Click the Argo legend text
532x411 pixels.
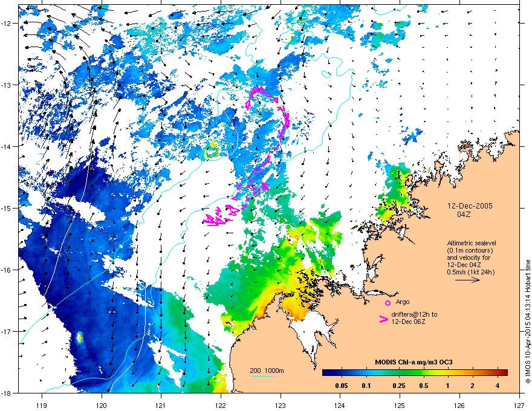403,302
